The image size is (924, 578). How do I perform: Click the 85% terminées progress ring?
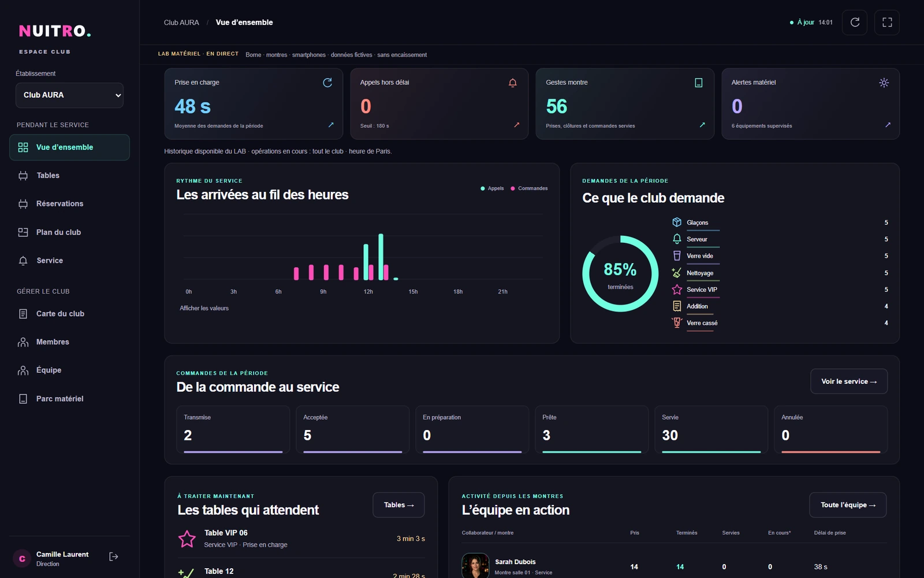(620, 273)
